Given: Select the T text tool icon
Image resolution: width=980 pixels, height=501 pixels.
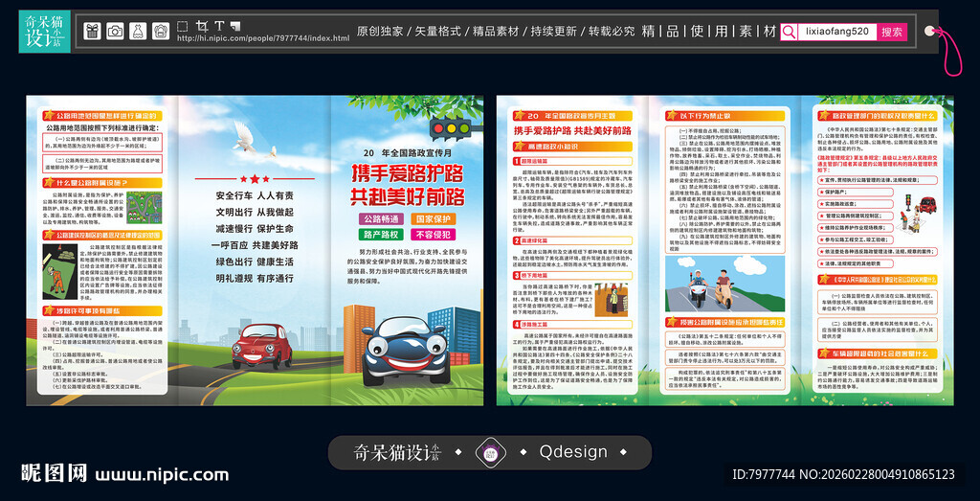Looking at the screenshot, I should point(219,26).
